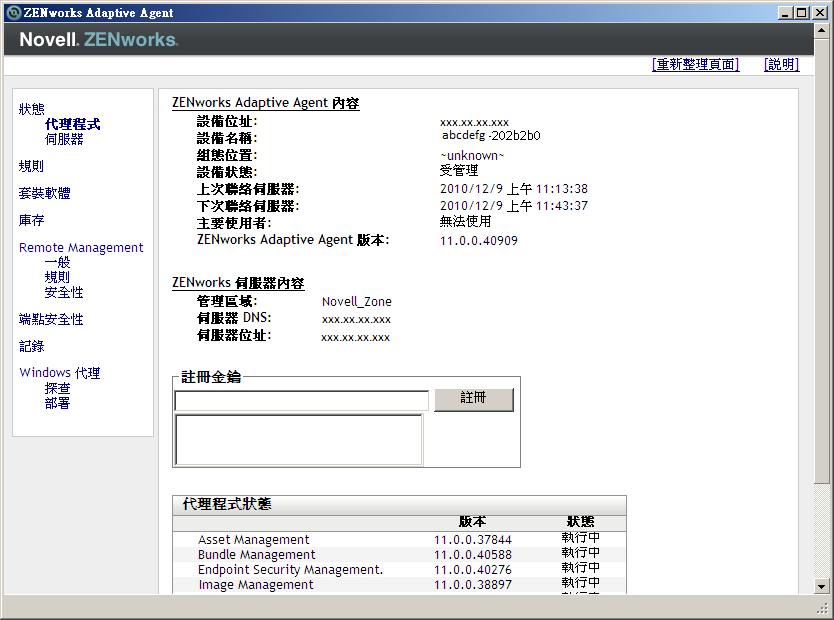Click Endpoint Security Management row label
Image resolution: width=834 pixels, height=620 pixels.
click(x=290, y=569)
